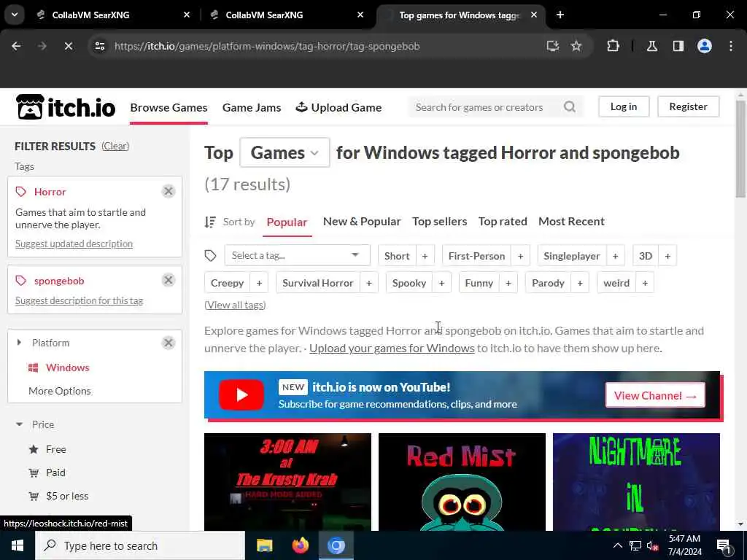Click Upload your games for Windows link
The image size is (747, 560).
pyautogui.click(x=392, y=348)
